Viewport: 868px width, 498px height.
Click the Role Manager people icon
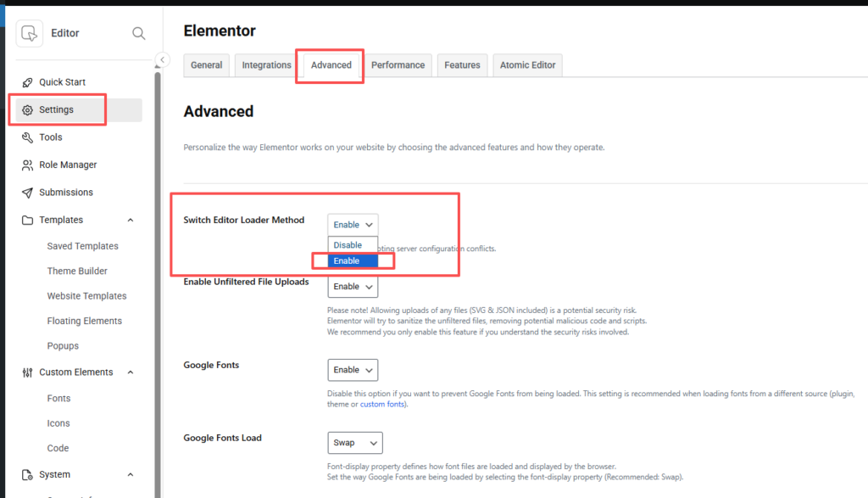(27, 165)
